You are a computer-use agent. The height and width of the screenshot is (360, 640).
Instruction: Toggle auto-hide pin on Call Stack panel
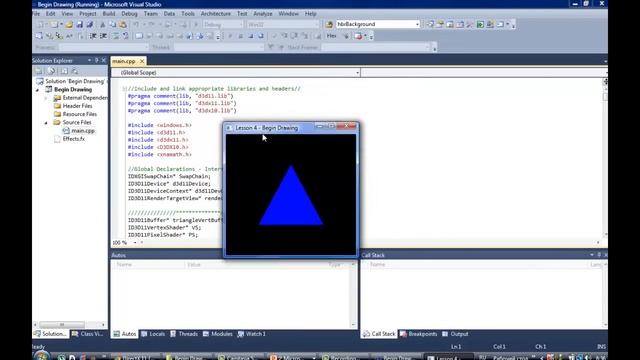click(599, 255)
